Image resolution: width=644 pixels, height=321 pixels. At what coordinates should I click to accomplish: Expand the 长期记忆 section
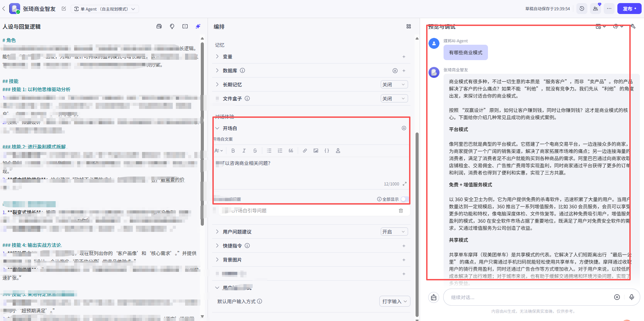[x=217, y=85]
